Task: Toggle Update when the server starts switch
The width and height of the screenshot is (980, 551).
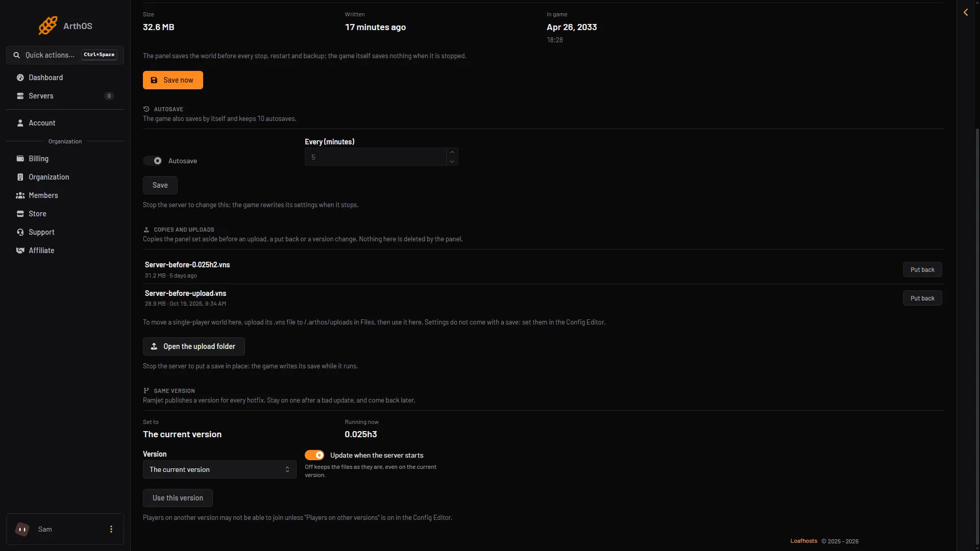Action: click(314, 455)
